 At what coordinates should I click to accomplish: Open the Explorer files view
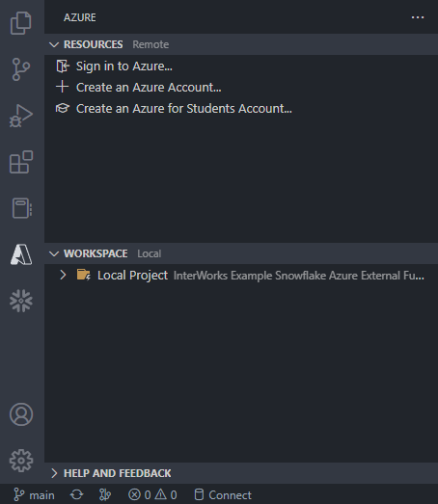coord(21,23)
